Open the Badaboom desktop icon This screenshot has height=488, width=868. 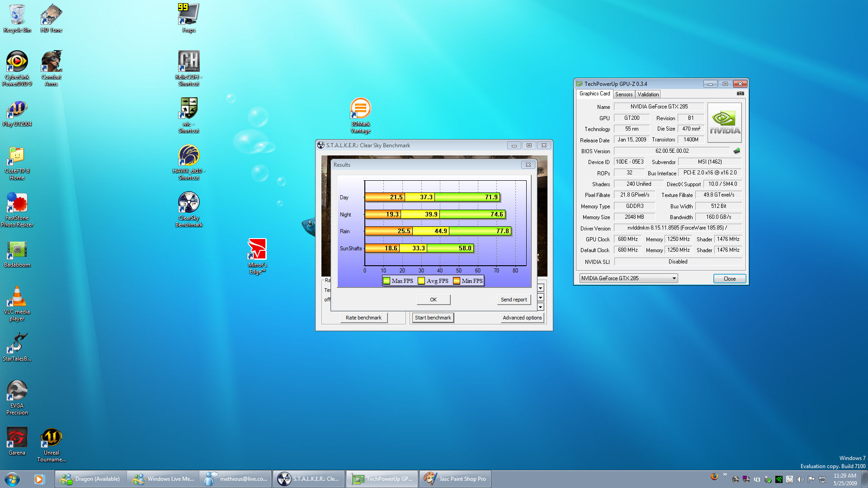click(17, 254)
